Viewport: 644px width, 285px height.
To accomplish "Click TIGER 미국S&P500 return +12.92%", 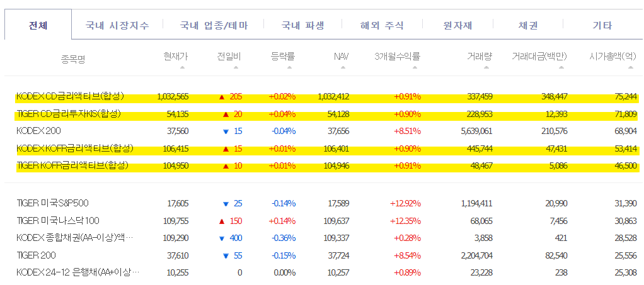I will pos(405,203).
